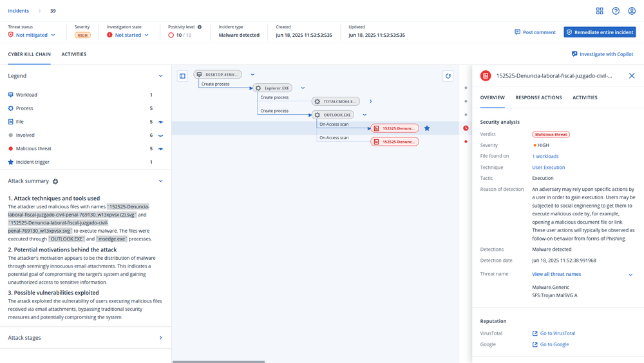
Task: Select the first malicious 152525-Denunc file node
Action: 395,128
